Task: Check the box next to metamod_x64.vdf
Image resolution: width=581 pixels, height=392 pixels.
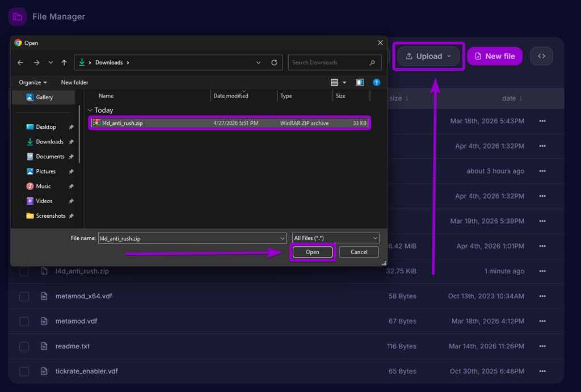Action: 24,296
